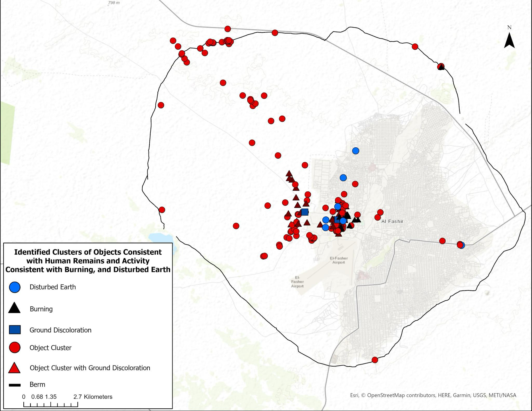Click the blue square marker west of airport
Screen dimensions: 532x411
305,212
